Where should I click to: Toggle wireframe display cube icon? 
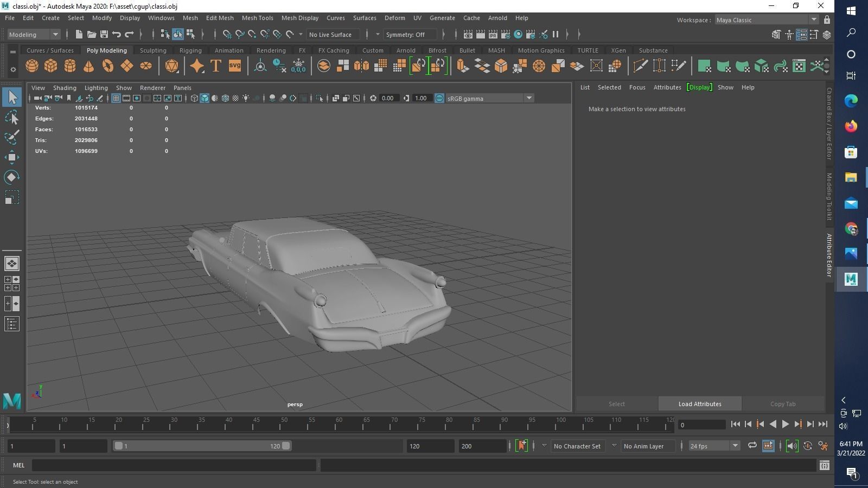pyautogui.click(x=194, y=98)
